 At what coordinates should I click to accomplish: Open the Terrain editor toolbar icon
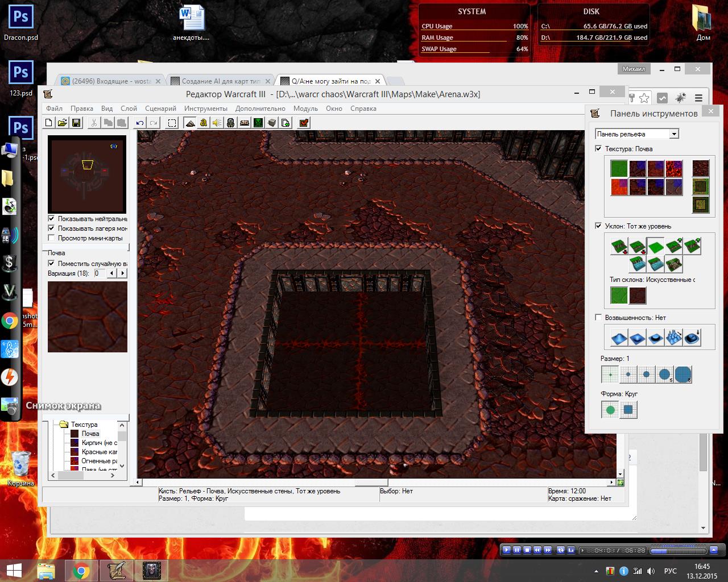pos(190,123)
